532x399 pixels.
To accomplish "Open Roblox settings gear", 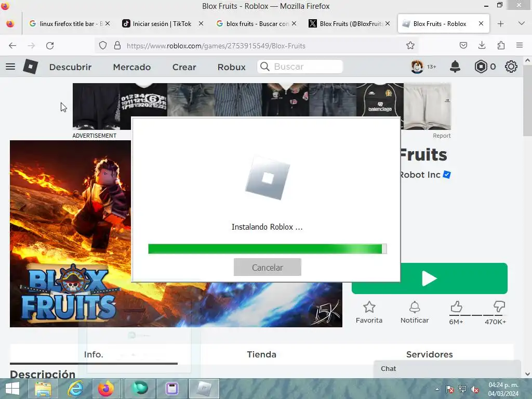I will [511, 66].
